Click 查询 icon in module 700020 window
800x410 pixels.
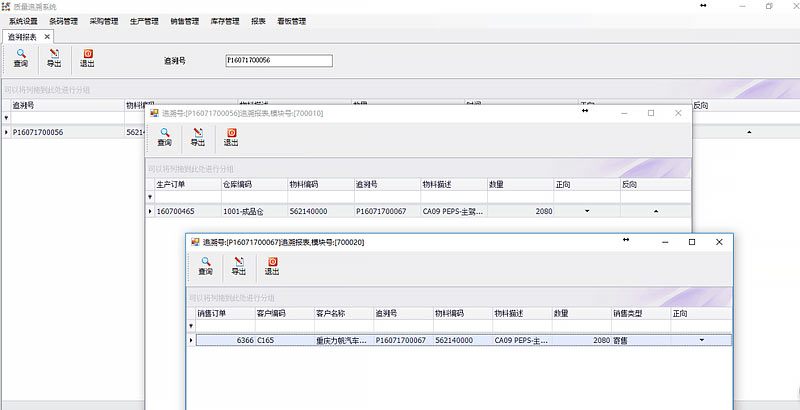(x=205, y=265)
